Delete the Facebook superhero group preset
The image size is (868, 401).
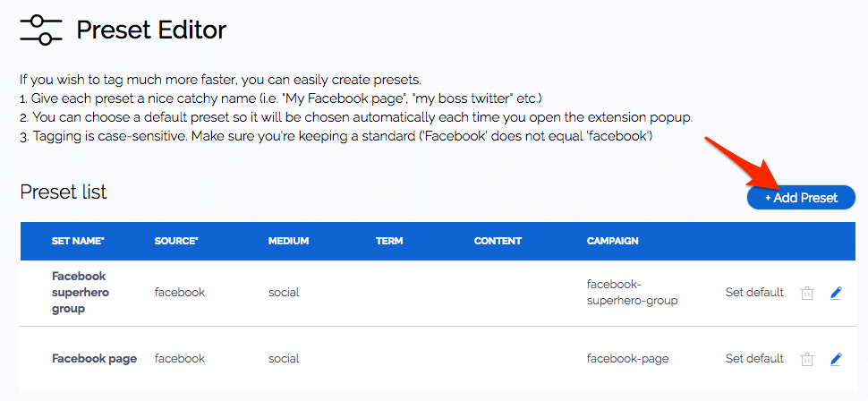click(806, 293)
